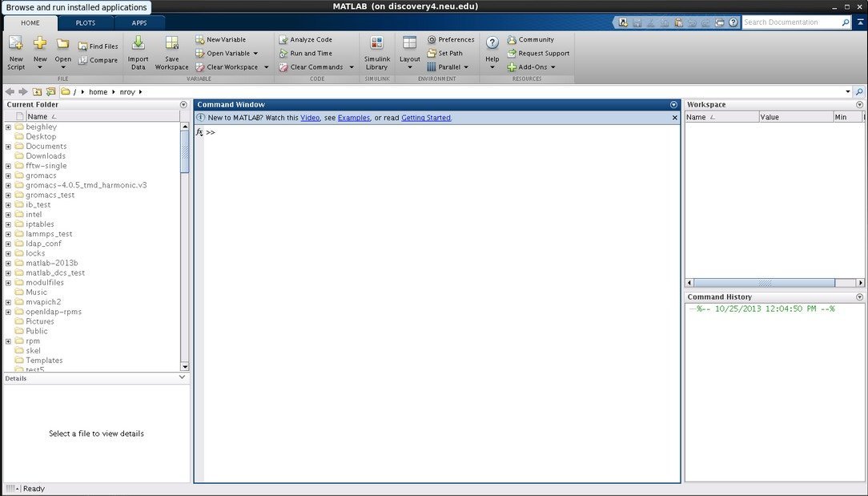Click the Current Folder vertical scrollbar thumb

click(x=185, y=152)
